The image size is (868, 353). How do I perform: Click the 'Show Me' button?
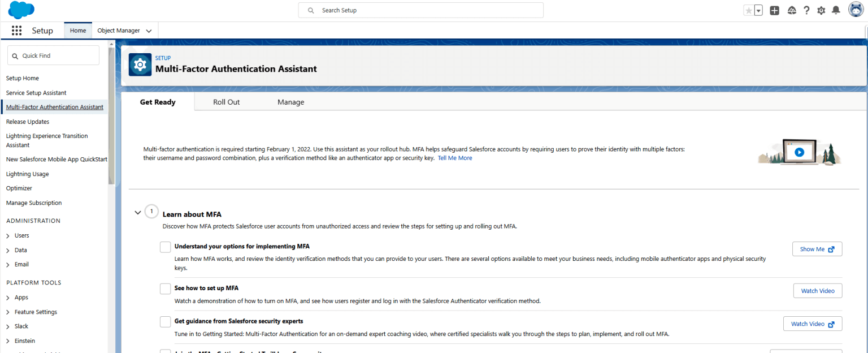817,249
